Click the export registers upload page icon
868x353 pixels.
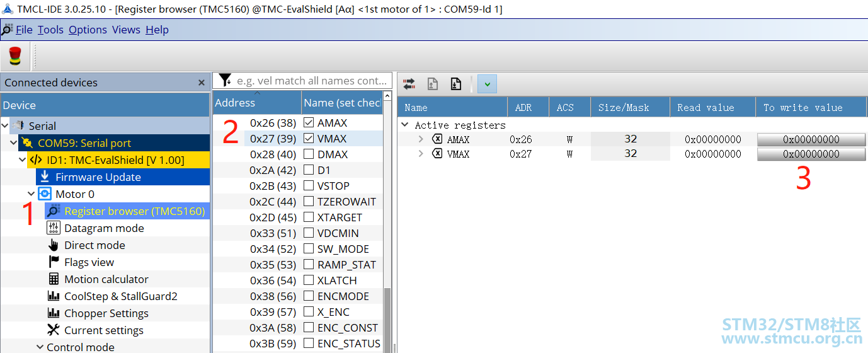(433, 83)
